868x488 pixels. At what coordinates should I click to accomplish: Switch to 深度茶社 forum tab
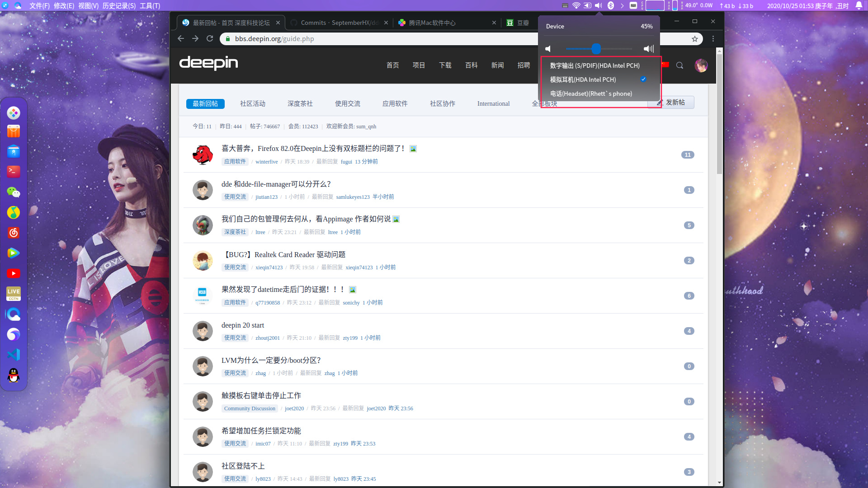[x=300, y=103]
